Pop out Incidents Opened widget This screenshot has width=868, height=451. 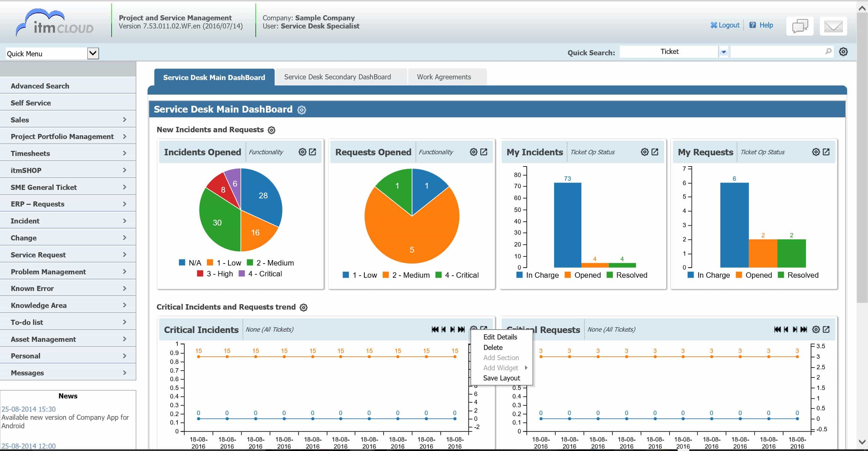312,152
